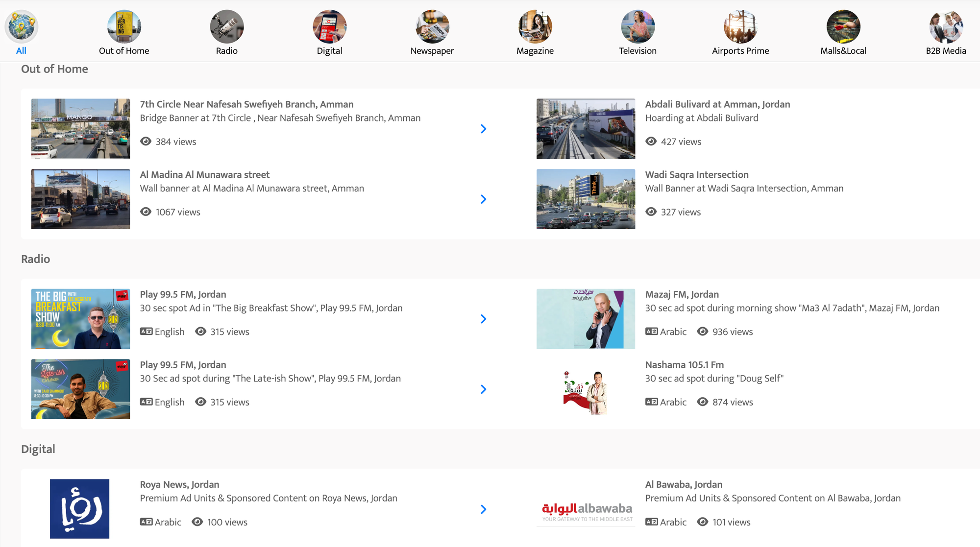This screenshot has height=547, width=980.
Task: Switch to the Radio tab label
Action: tap(227, 51)
